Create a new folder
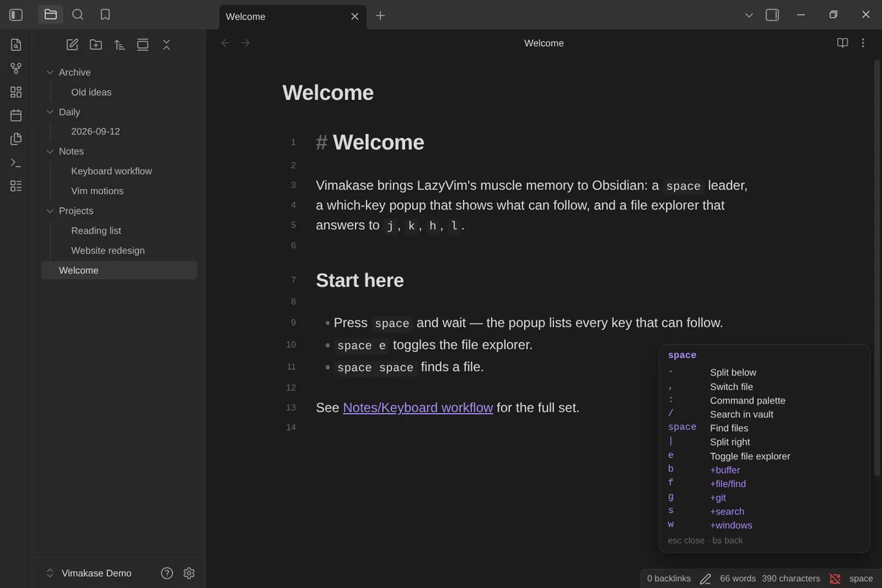 click(x=96, y=45)
